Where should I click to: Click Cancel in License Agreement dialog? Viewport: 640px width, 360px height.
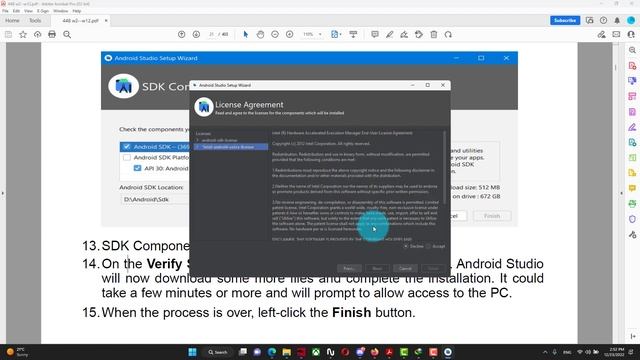click(405, 269)
